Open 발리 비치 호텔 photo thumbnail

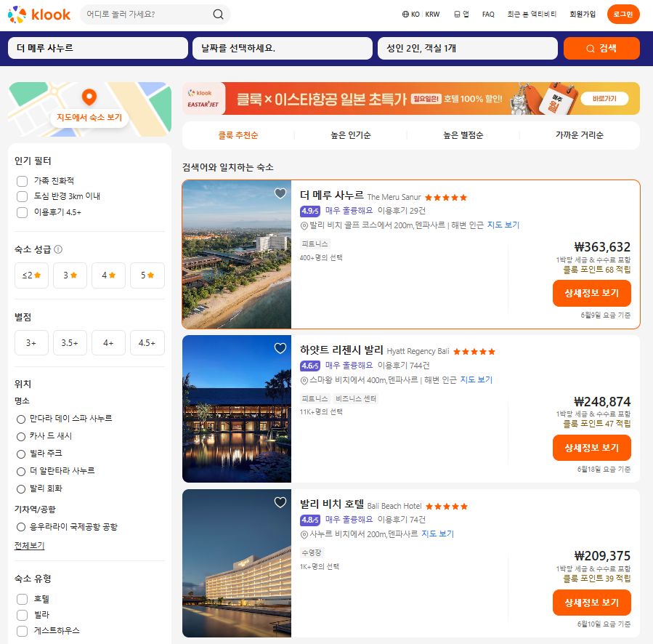(x=237, y=563)
